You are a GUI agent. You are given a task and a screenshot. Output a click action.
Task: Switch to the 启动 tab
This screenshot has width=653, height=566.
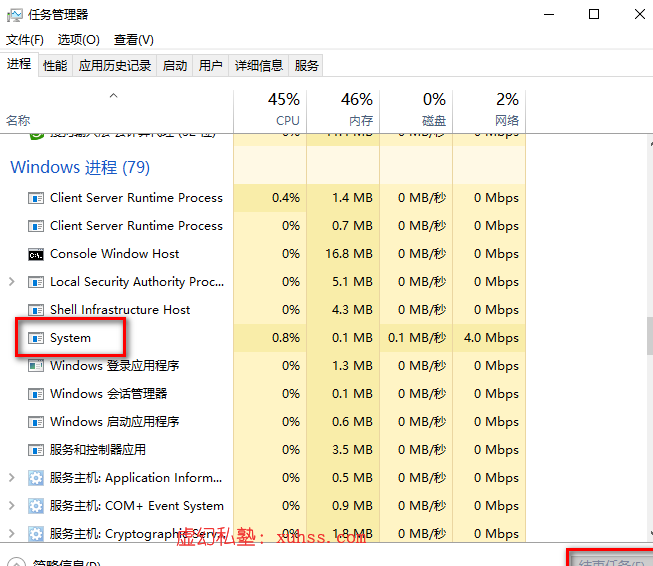[174, 65]
